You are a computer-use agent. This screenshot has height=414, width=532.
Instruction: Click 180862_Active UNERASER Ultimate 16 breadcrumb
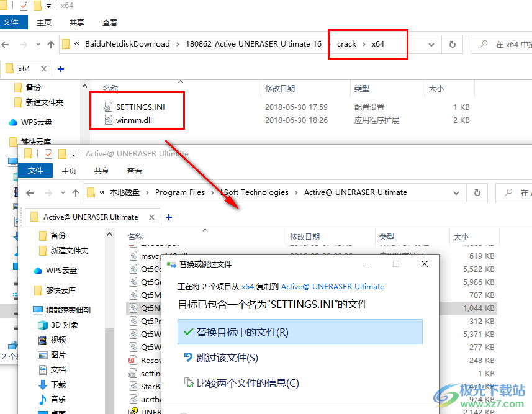click(253, 44)
